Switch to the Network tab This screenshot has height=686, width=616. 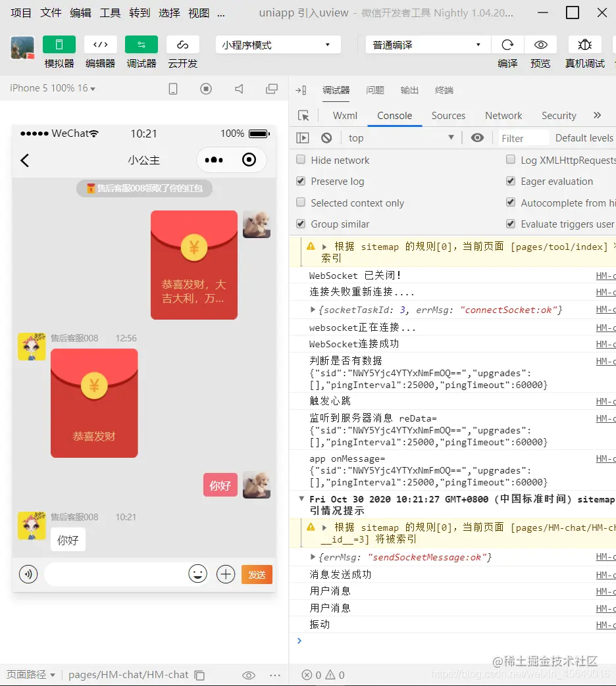click(503, 115)
